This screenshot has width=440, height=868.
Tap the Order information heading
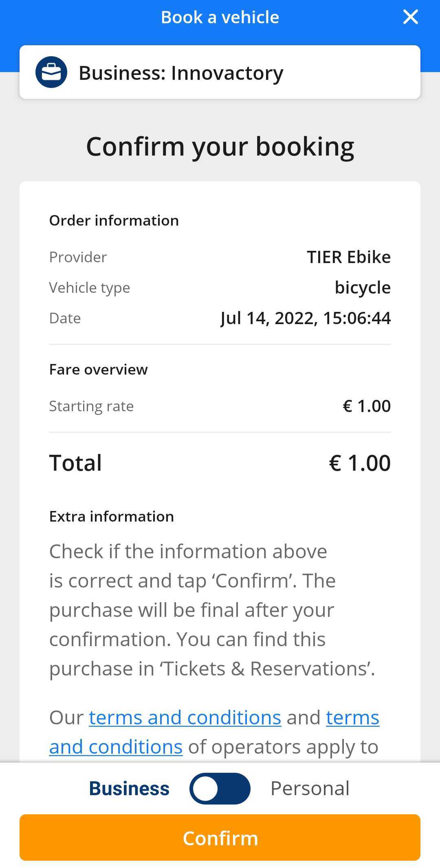tap(114, 221)
